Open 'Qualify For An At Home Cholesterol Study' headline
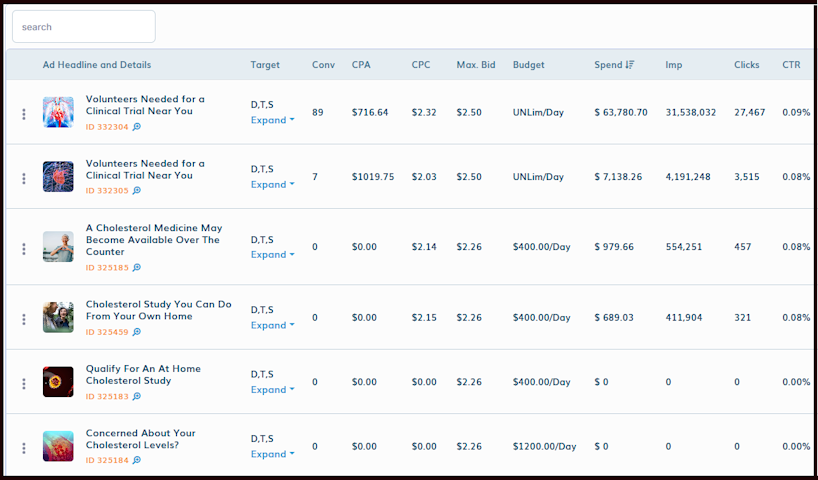The height and width of the screenshot is (480, 818). pos(143,375)
